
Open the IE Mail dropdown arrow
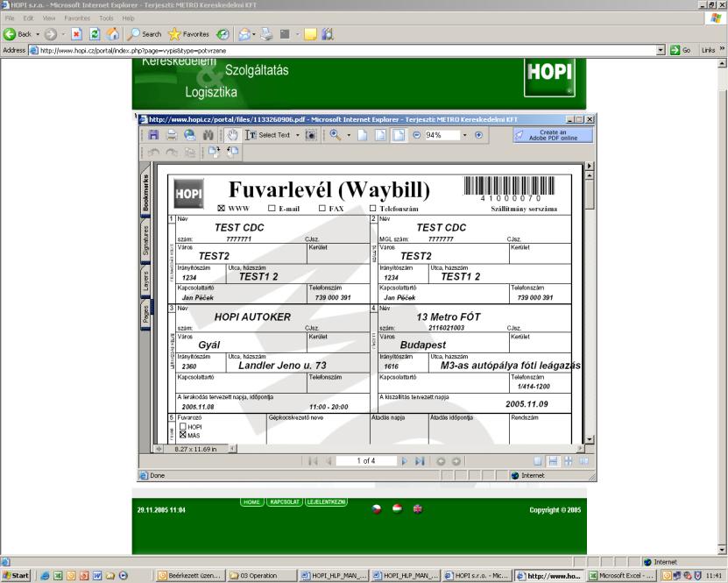(x=254, y=34)
